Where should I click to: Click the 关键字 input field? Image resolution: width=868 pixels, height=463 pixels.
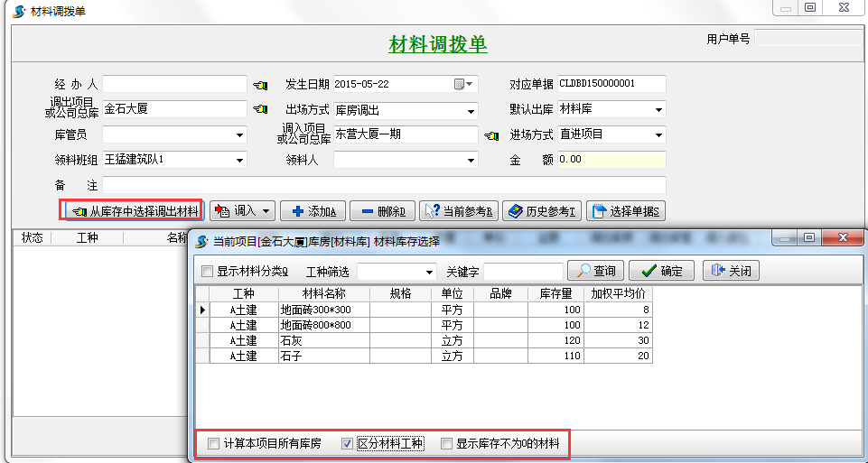[522, 272]
